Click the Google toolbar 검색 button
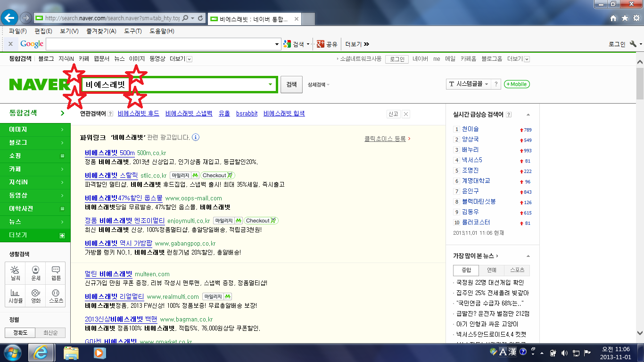 pos(295,44)
